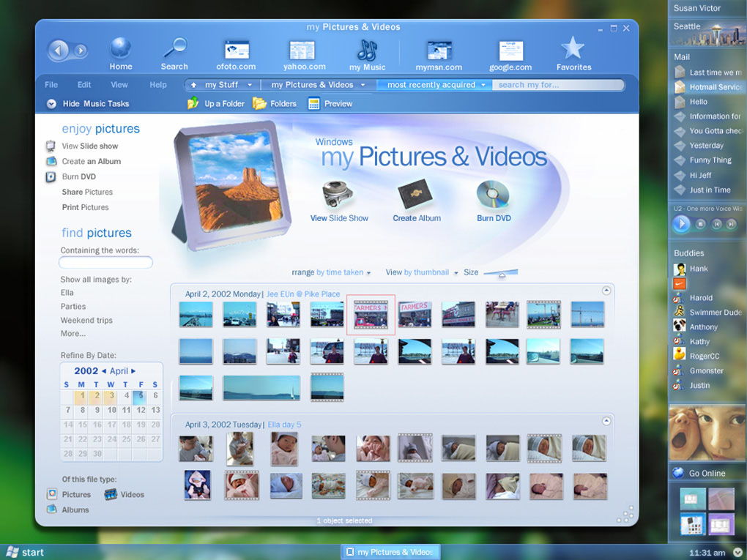This screenshot has height=560, width=747.
Task: Open buddy Swimmer Dude in sidebar
Action: point(707,312)
